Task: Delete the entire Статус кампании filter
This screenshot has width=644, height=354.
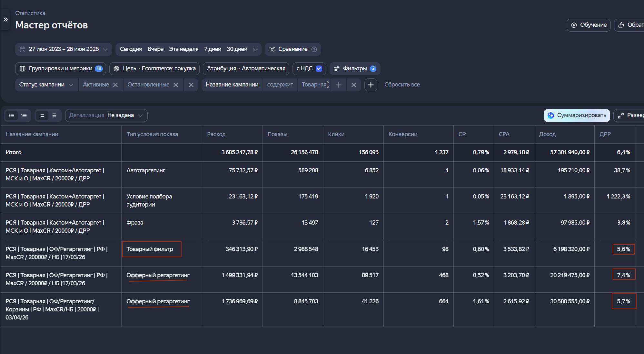Action: [x=191, y=85]
